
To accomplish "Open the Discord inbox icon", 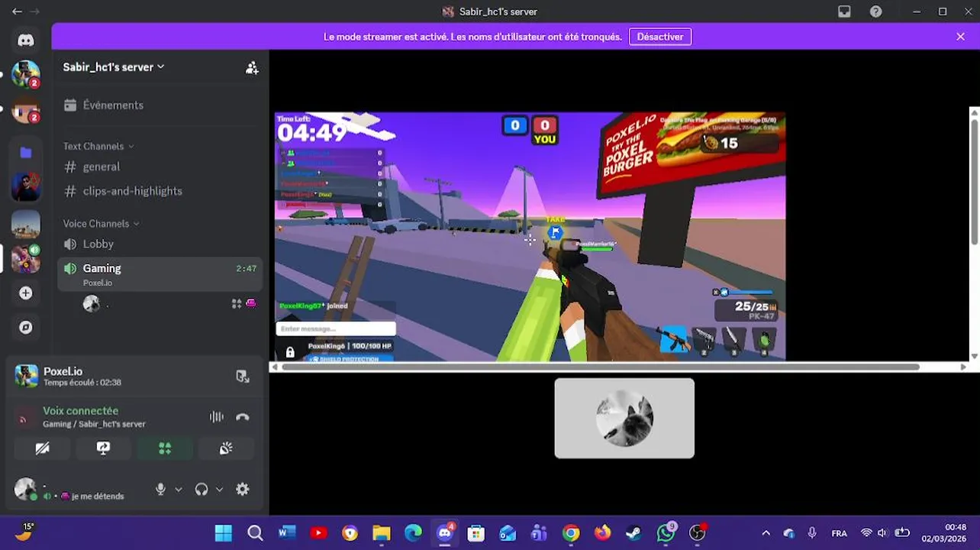I will coord(844,11).
